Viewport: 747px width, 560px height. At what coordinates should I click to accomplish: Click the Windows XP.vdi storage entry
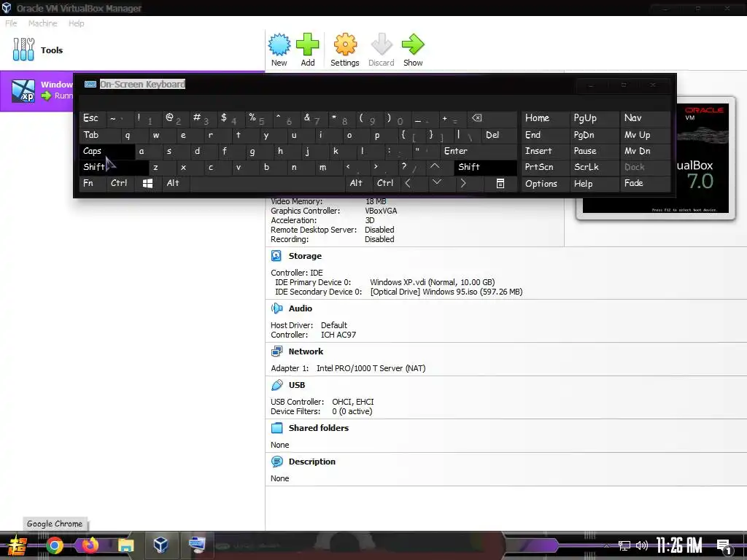pos(432,282)
